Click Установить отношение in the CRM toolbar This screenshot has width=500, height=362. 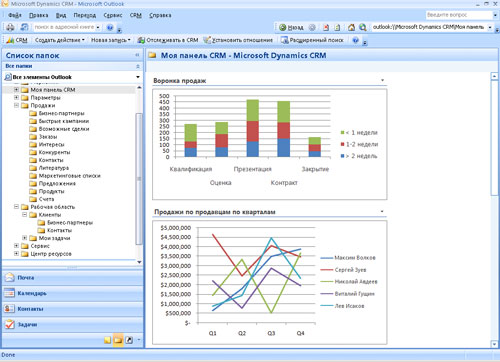point(238,40)
